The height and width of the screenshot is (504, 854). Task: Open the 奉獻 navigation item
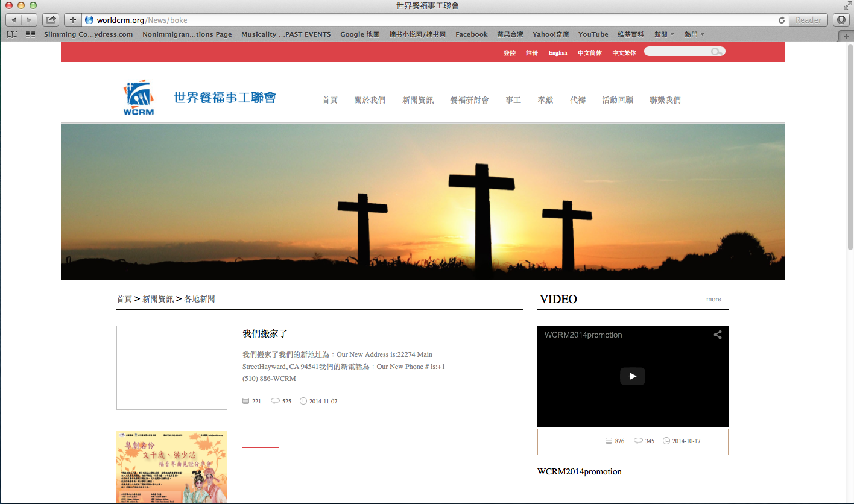(545, 100)
